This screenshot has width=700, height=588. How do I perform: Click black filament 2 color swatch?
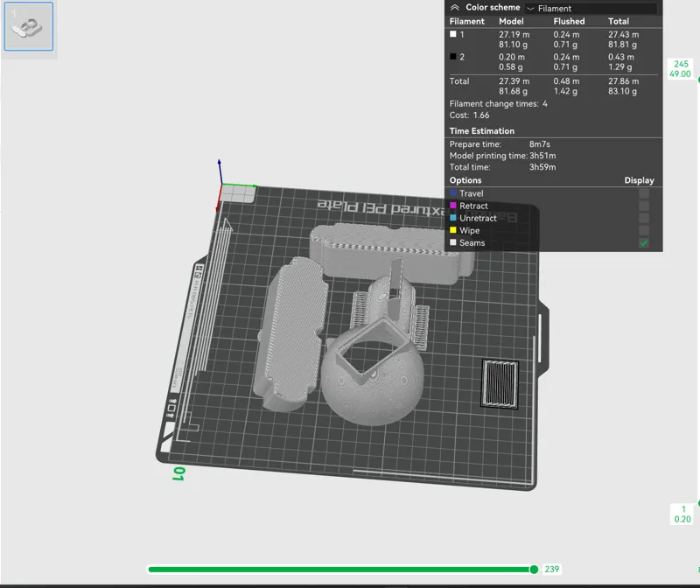453,56
